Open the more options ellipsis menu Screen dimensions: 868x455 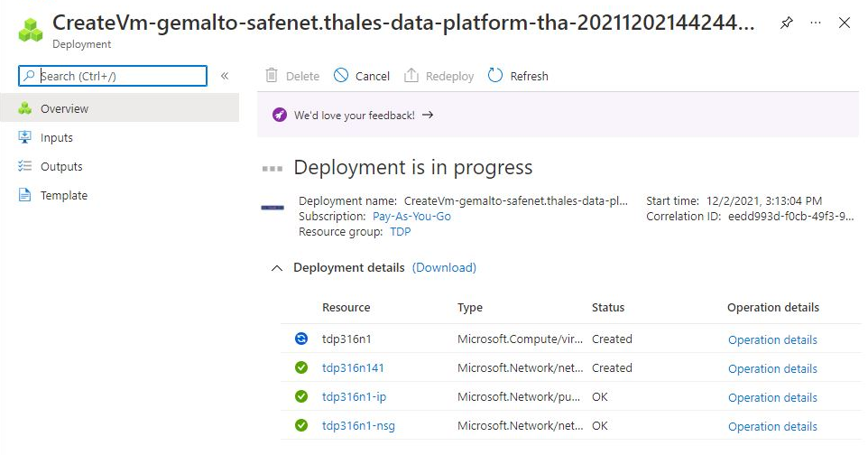816,23
